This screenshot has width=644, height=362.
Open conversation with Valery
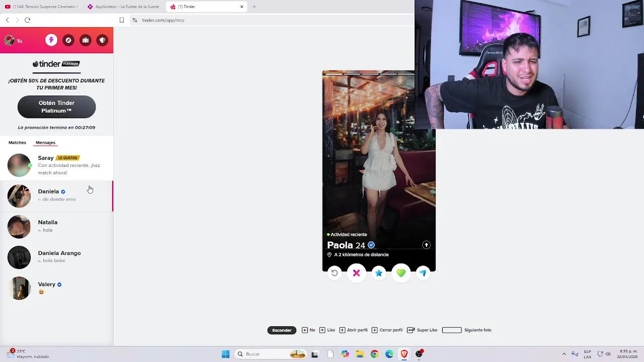[x=56, y=289]
